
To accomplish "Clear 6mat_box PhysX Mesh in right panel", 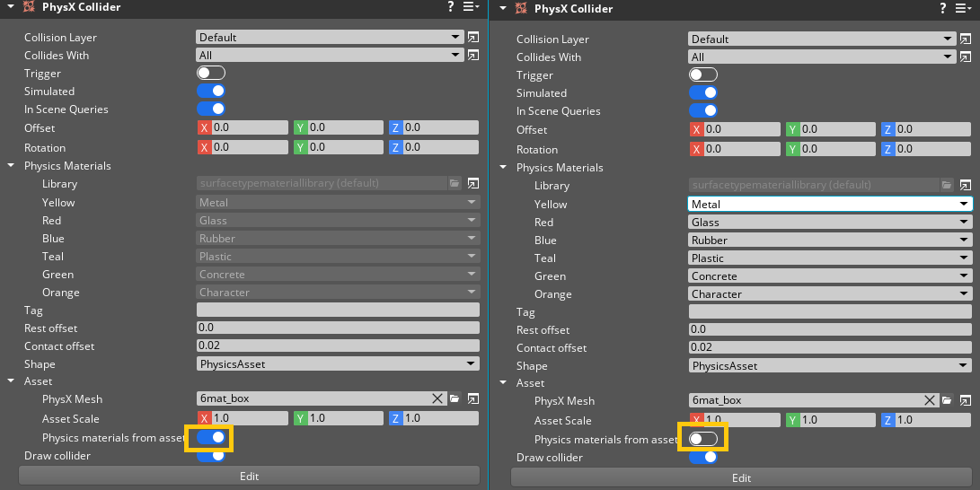I will (x=930, y=400).
